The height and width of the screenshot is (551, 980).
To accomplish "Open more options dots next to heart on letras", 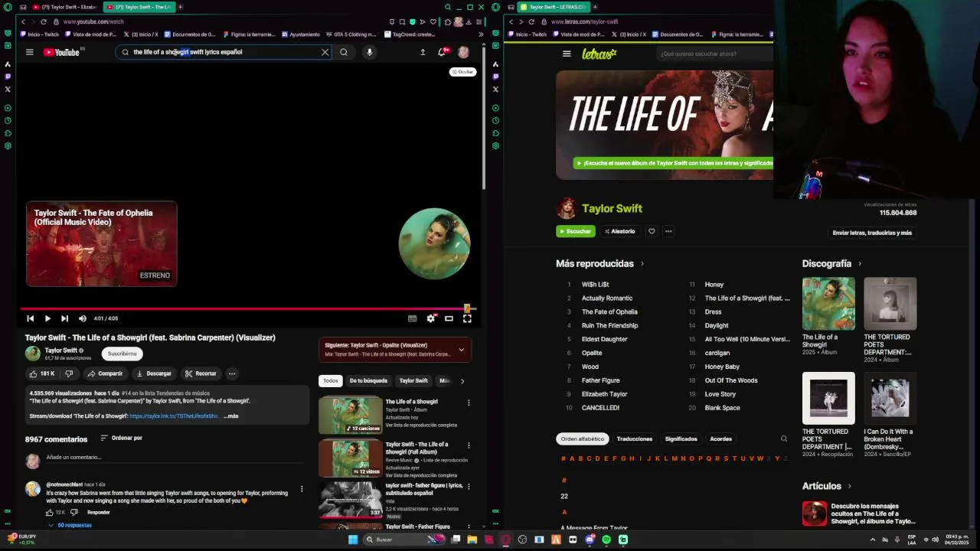I will (x=668, y=231).
